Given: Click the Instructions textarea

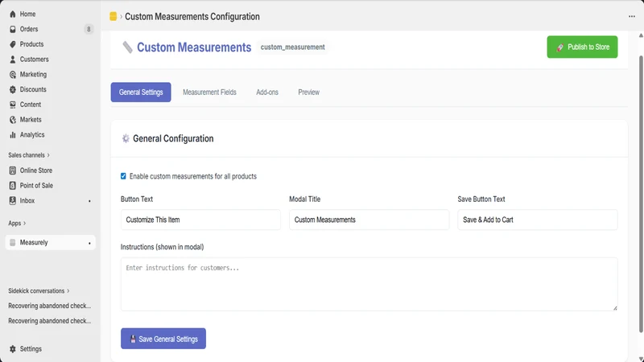Looking at the screenshot, I should (369, 284).
